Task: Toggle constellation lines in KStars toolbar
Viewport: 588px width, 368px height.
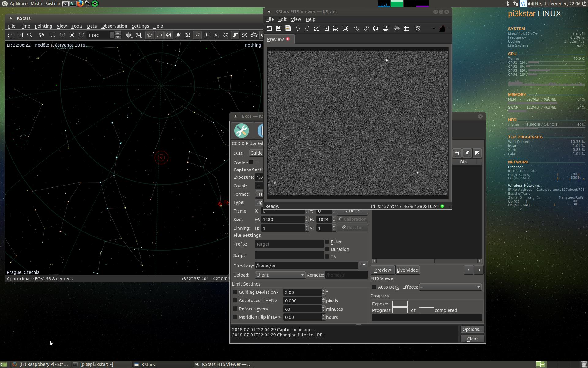Action: pos(197,35)
